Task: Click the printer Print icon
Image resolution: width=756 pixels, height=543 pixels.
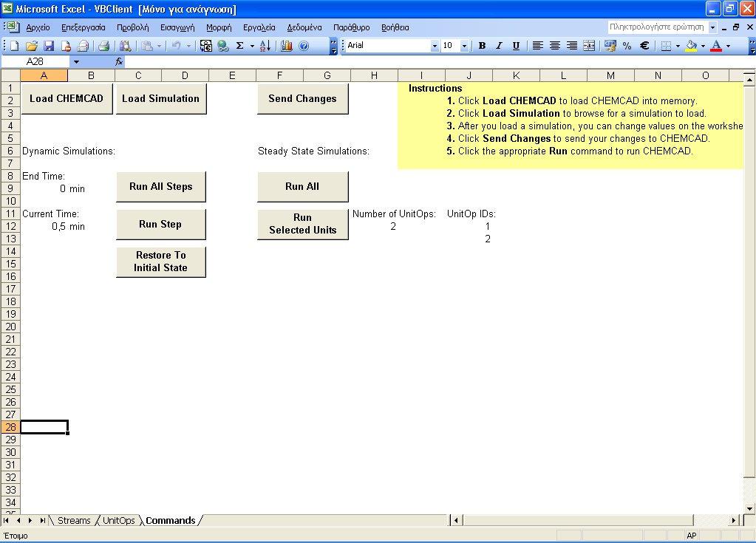Action: click(103, 46)
